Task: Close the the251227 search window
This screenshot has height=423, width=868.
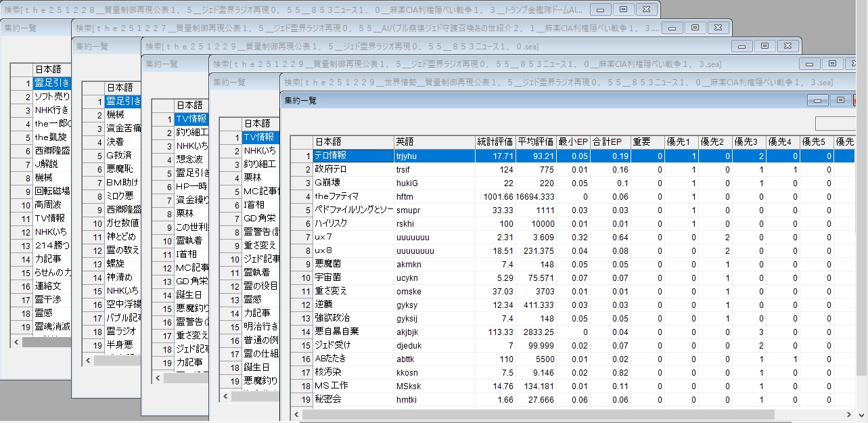Action: pos(718,28)
